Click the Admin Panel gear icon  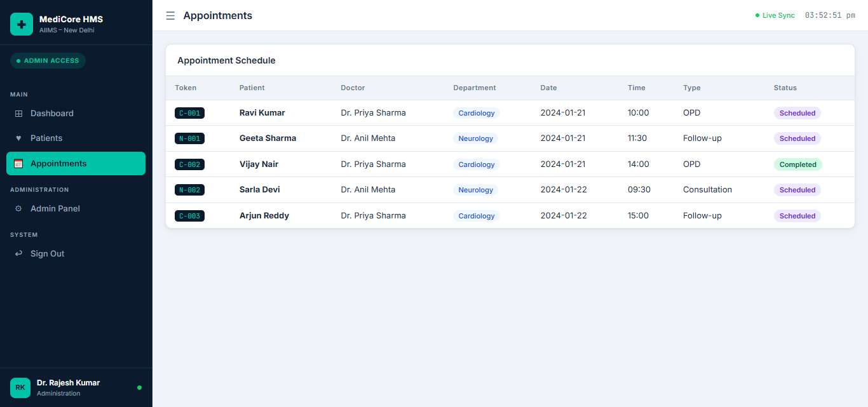18,209
